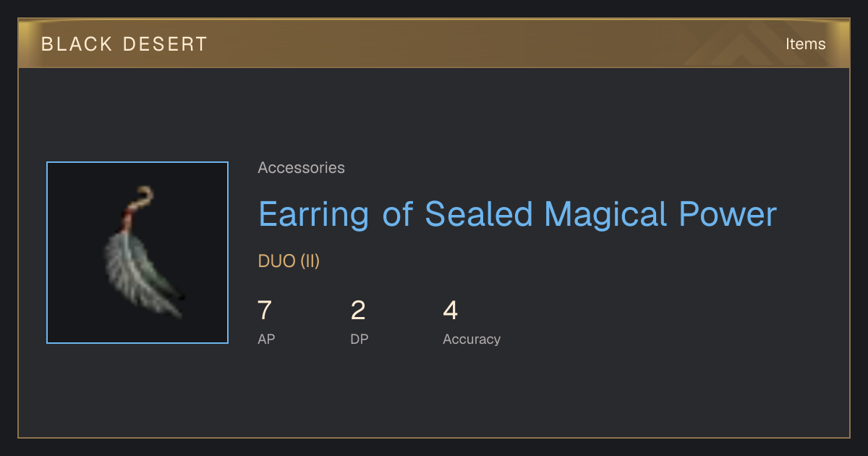Image resolution: width=868 pixels, height=456 pixels.
Task: Click the gold hook of the earring icon
Action: coord(142,196)
